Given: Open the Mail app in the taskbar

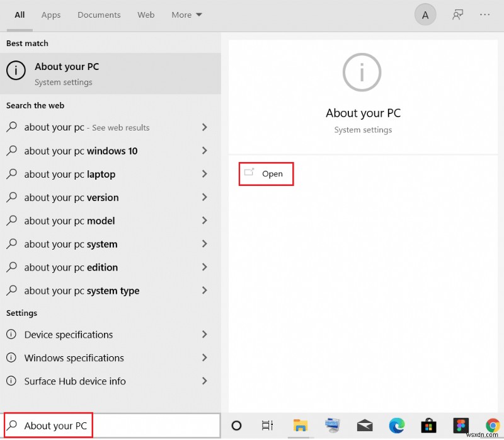Looking at the screenshot, I should (x=365, y=426).
